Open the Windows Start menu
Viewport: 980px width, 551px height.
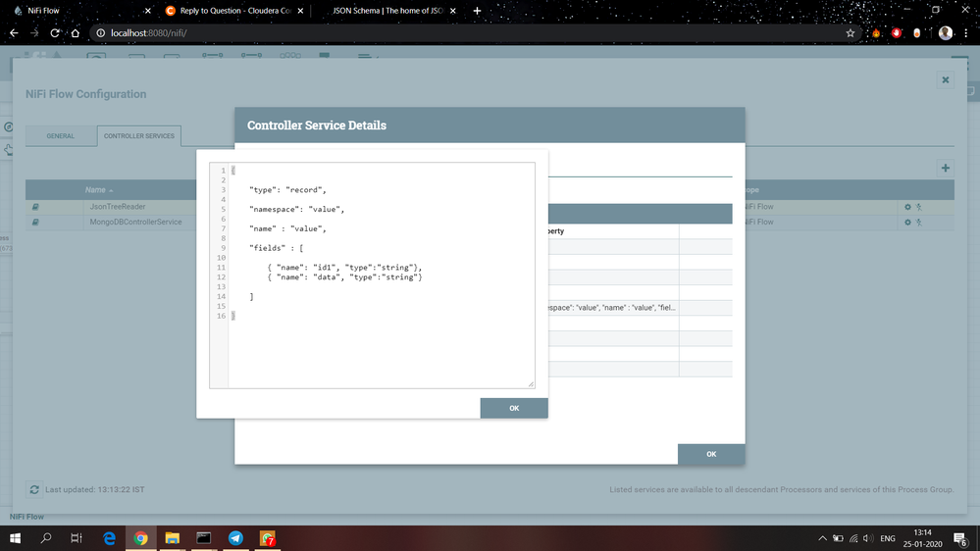pos(15,538)
